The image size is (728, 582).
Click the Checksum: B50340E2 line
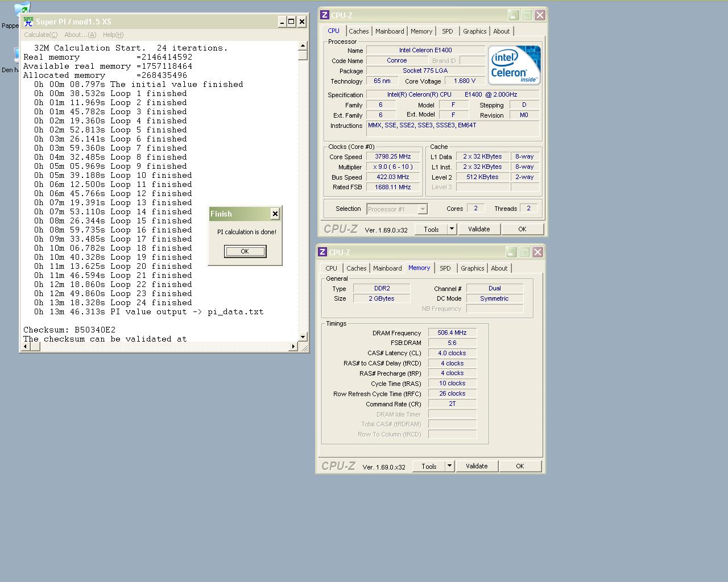point(69,330)
